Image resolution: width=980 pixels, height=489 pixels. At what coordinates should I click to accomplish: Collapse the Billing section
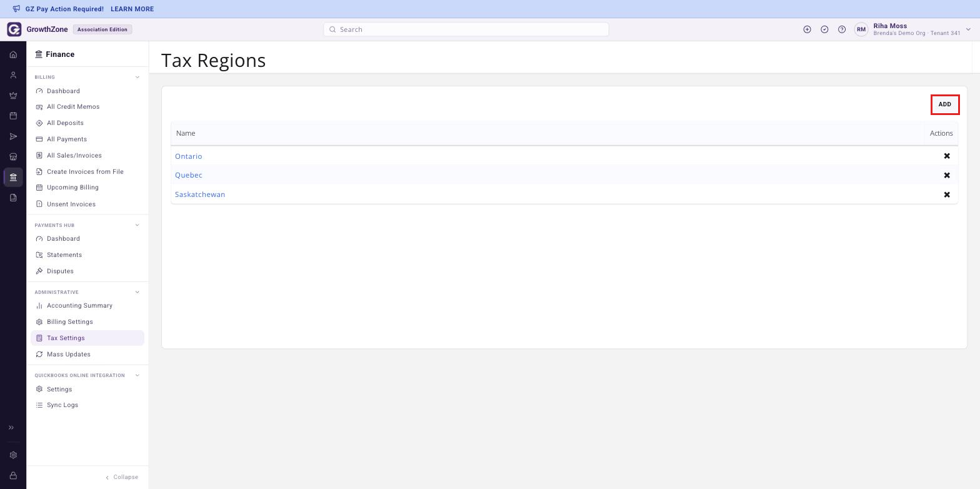(x=137, y=77)
